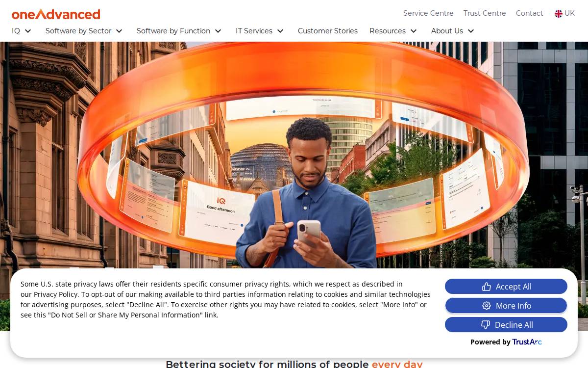Select the UK region label
The width and height of the screenshot is (588, 368).
point(570,13)
